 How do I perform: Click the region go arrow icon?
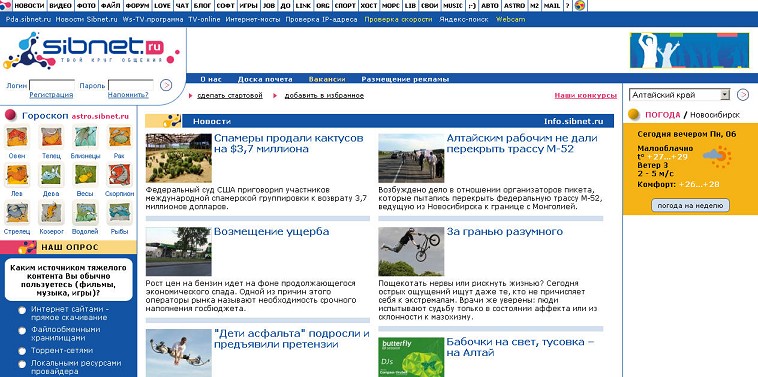(743, 95)
